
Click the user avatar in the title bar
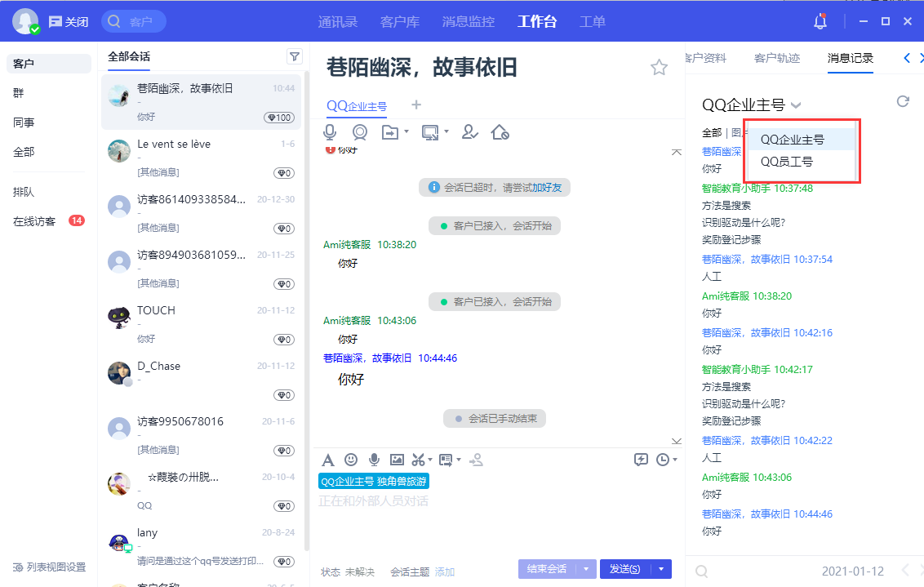point(25,21)
